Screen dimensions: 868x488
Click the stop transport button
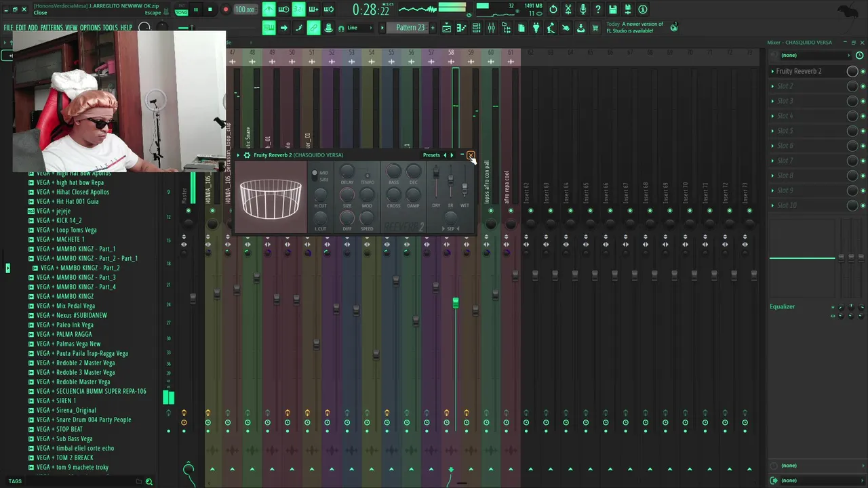pos(210,9)
